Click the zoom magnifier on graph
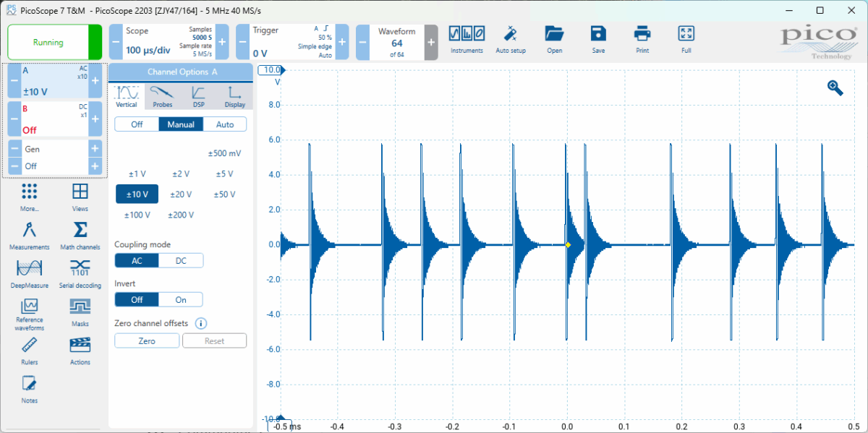This screenshot has width=868, height=433. [835, 87]
